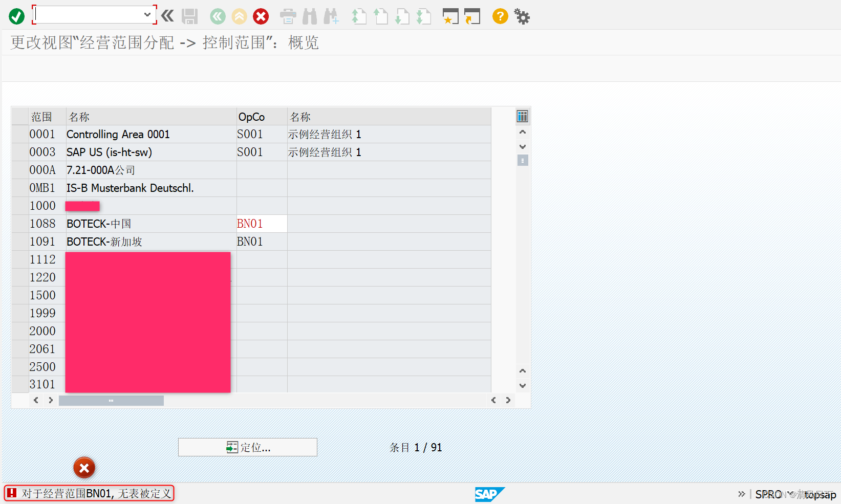
Task: Click the table configuration icon above the scrollbar
Action: (522, 116)
